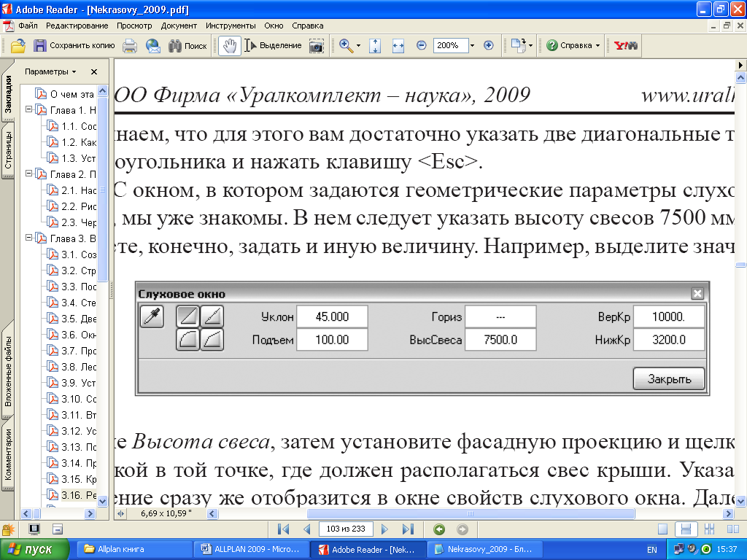The height and width of the screenshot is (560, 747).
Task: Click the 200% zoom value field
Action: (x=450, y=46)
